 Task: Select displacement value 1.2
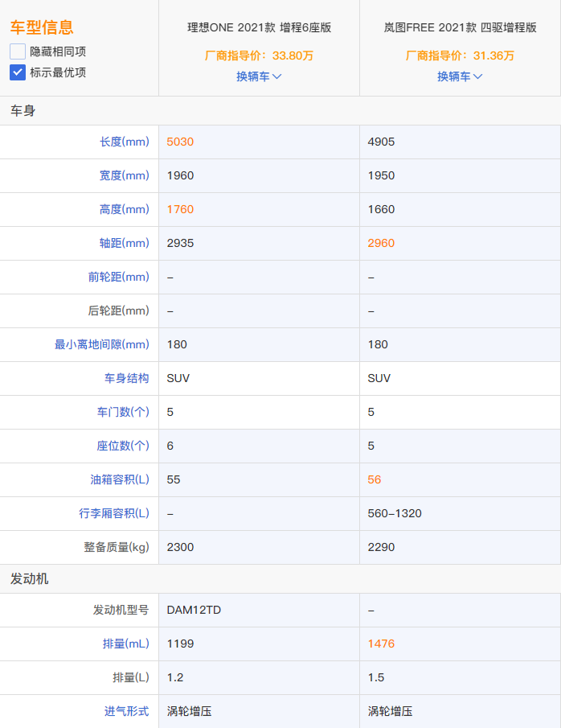(x=175, y=677)
